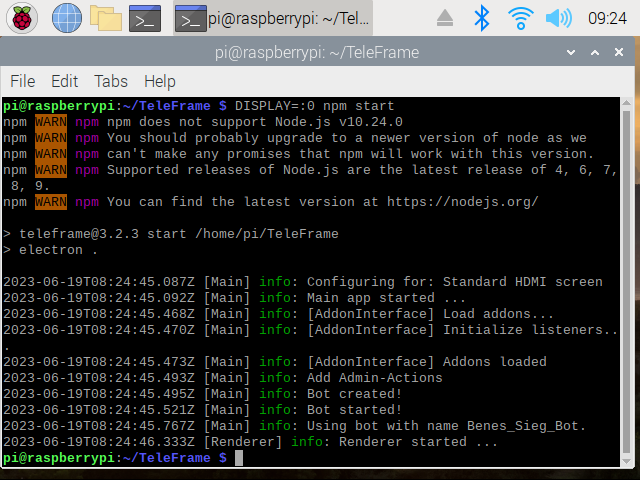Click the terminal scrollbar up arrow
Screen dimensions: 640x480
coord(627,102)
